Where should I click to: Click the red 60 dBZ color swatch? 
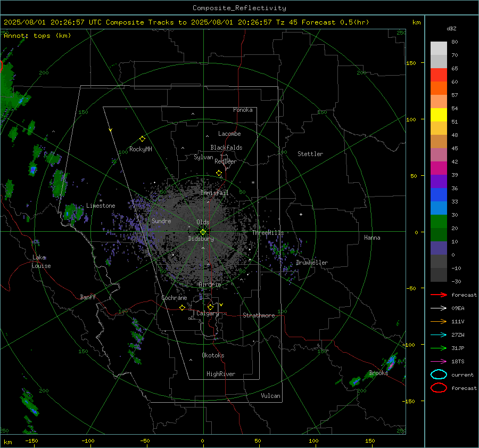click(439, 75)
